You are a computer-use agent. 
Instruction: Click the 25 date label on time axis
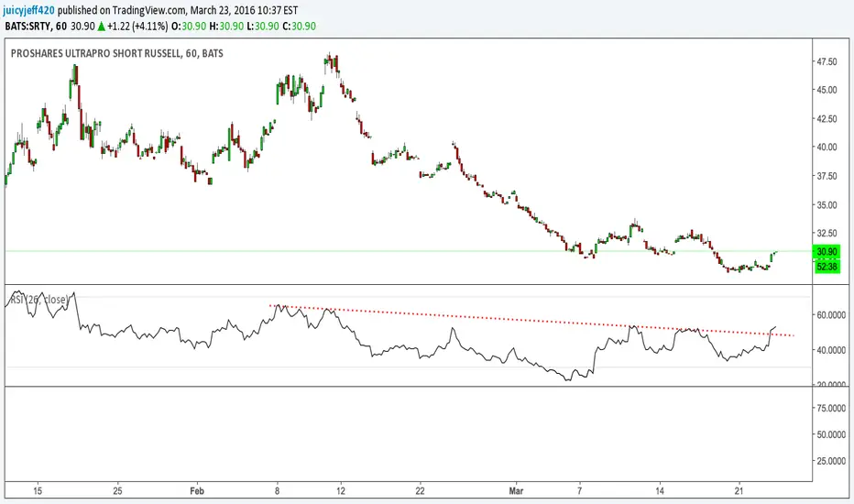[117, 491]
